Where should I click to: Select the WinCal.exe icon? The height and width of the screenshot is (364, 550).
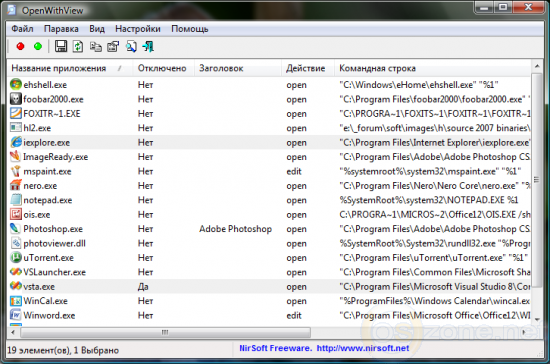[x=15, y=301]
